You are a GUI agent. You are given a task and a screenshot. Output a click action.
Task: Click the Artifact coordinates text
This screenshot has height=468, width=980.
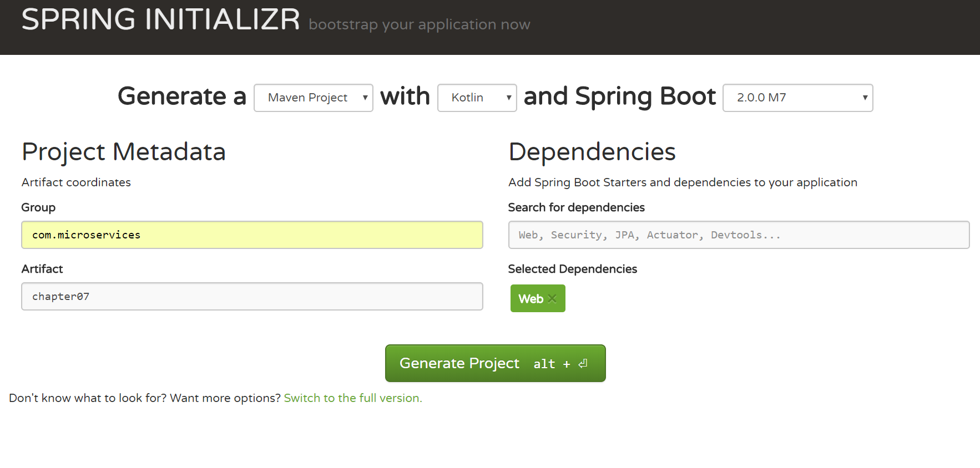pyautogui.click(x=76, y=182)
